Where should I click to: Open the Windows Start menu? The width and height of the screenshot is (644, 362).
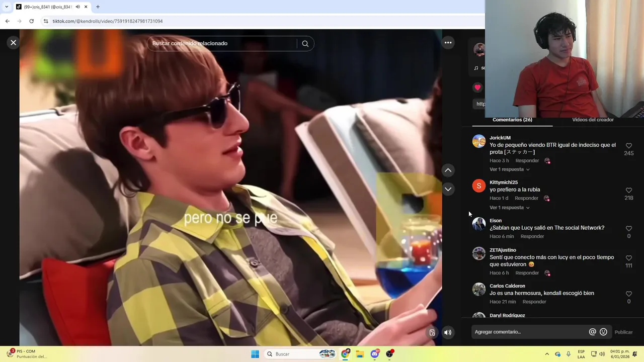(x=255, y=354)
